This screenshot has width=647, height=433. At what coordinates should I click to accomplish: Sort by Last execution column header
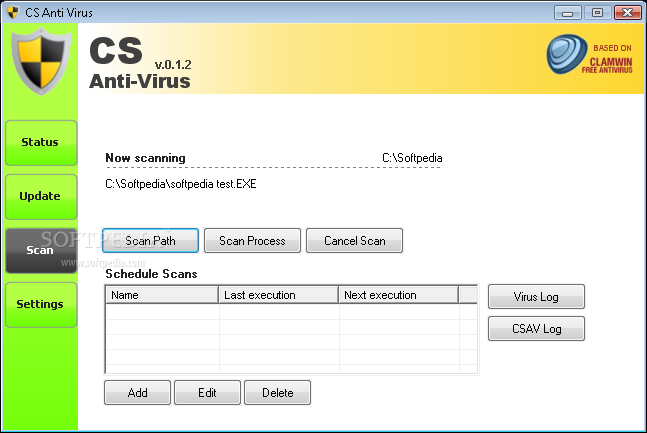279,295
